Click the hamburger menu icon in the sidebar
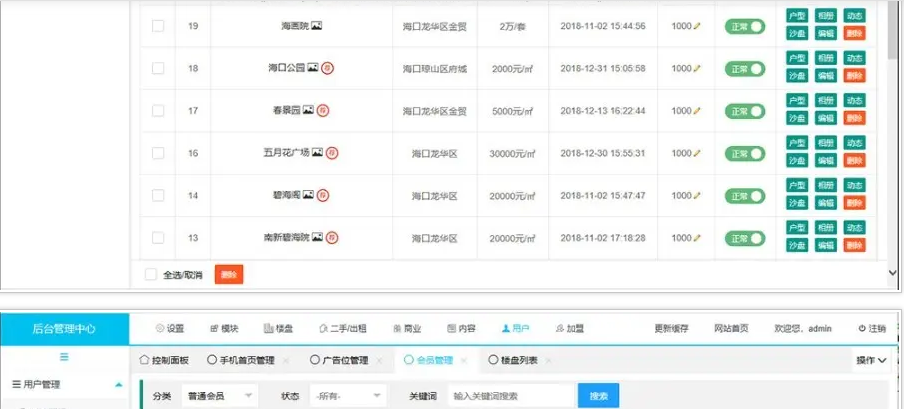904x409 pixels. point(64,357)
